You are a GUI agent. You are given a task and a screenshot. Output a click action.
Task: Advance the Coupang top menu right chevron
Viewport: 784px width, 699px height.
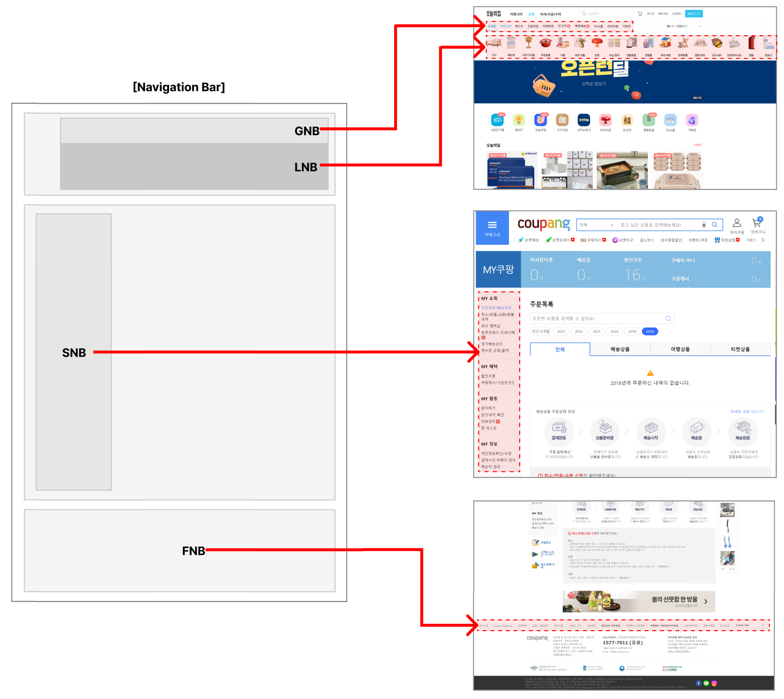pyautogui.click(x=763, y=240)
